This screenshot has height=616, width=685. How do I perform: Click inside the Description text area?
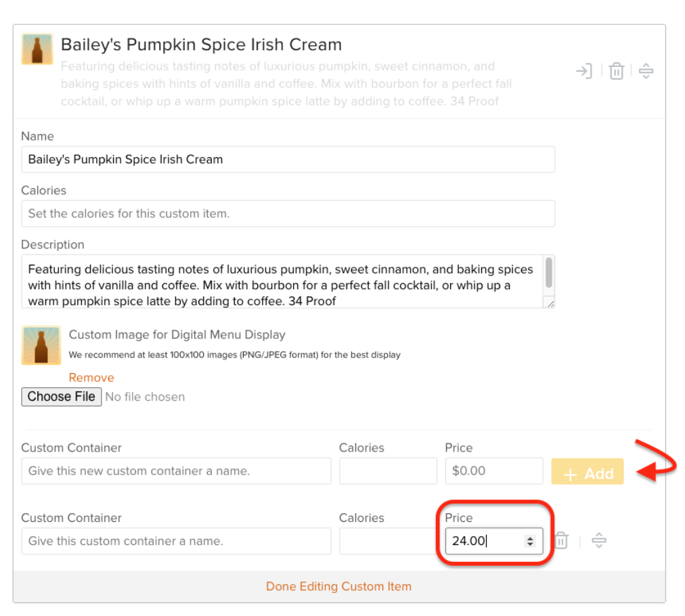pos(282,282)
